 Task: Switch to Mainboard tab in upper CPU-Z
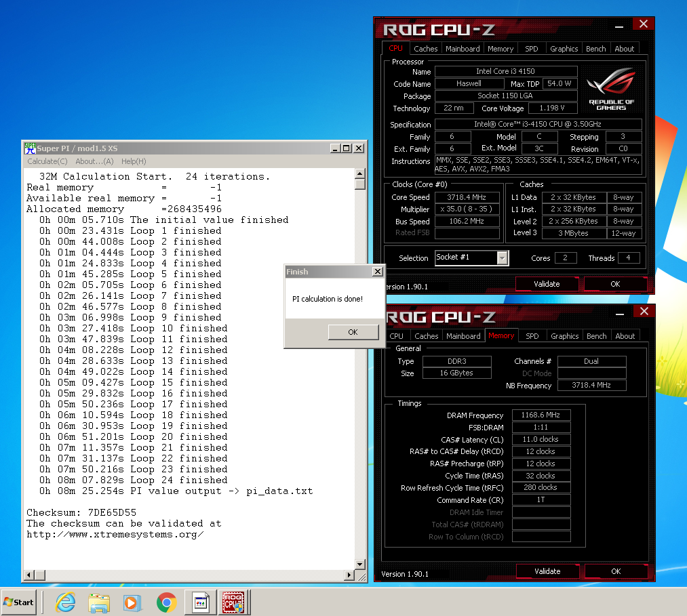click(463, 49)
